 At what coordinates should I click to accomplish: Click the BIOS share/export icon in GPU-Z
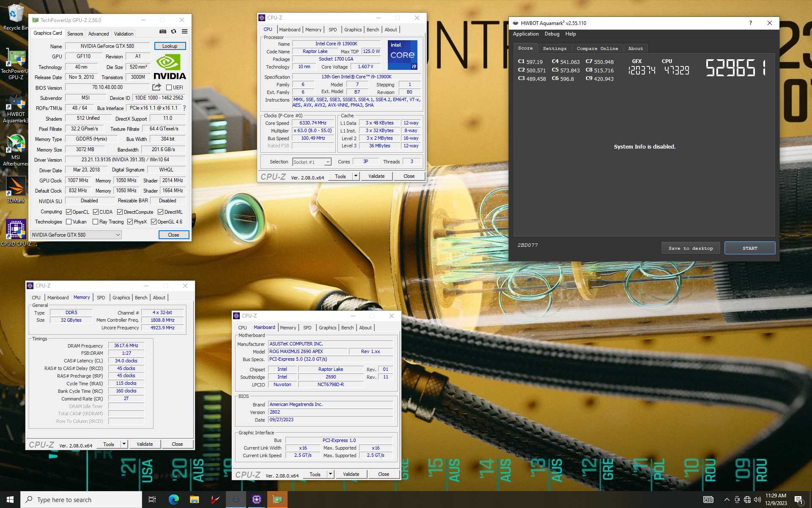point(156,87)
